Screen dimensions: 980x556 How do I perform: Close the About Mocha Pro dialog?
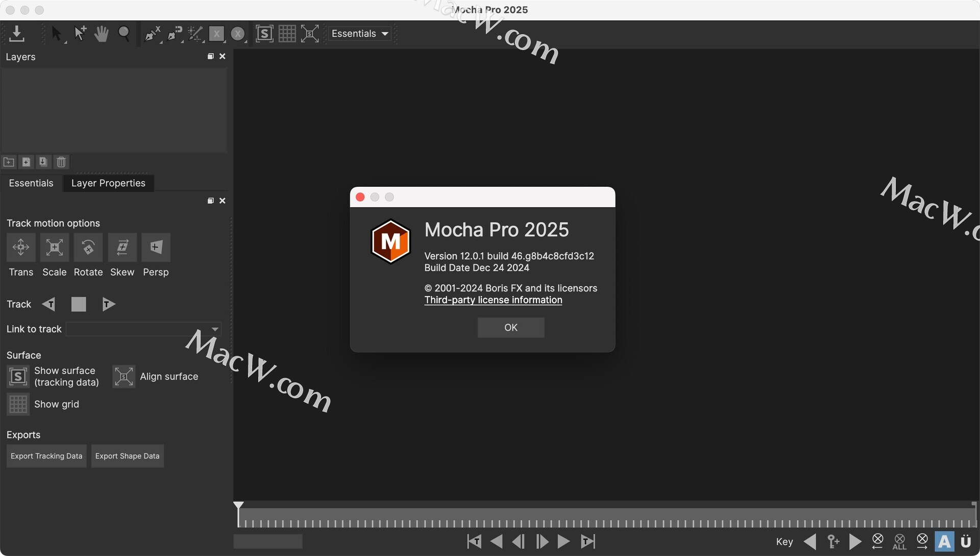point(360,197)
